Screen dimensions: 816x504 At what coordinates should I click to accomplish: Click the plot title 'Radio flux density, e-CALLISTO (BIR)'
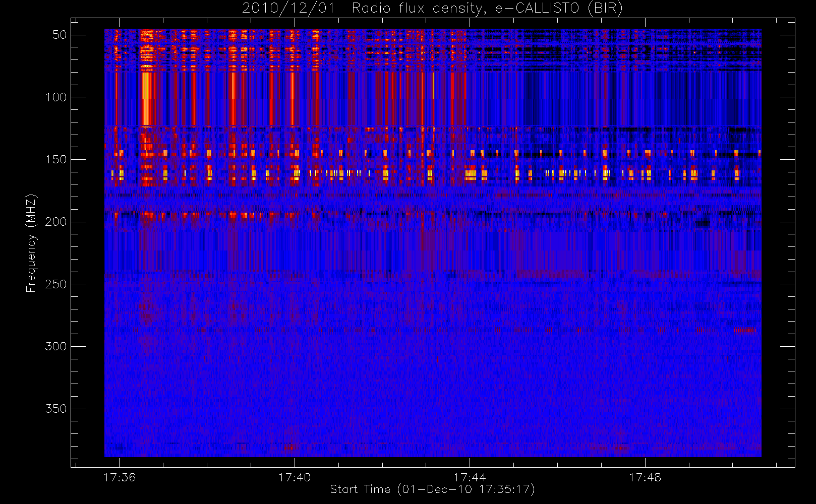point(487,9)
